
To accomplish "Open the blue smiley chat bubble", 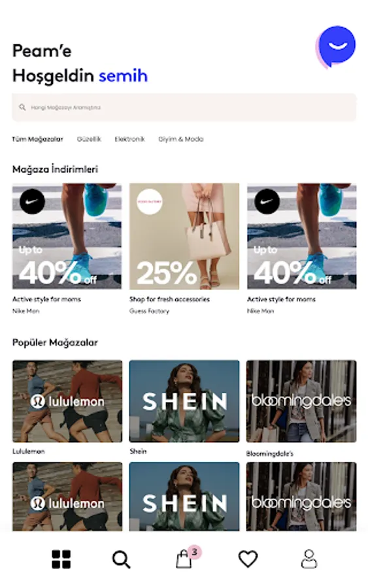I will (336, 47).
